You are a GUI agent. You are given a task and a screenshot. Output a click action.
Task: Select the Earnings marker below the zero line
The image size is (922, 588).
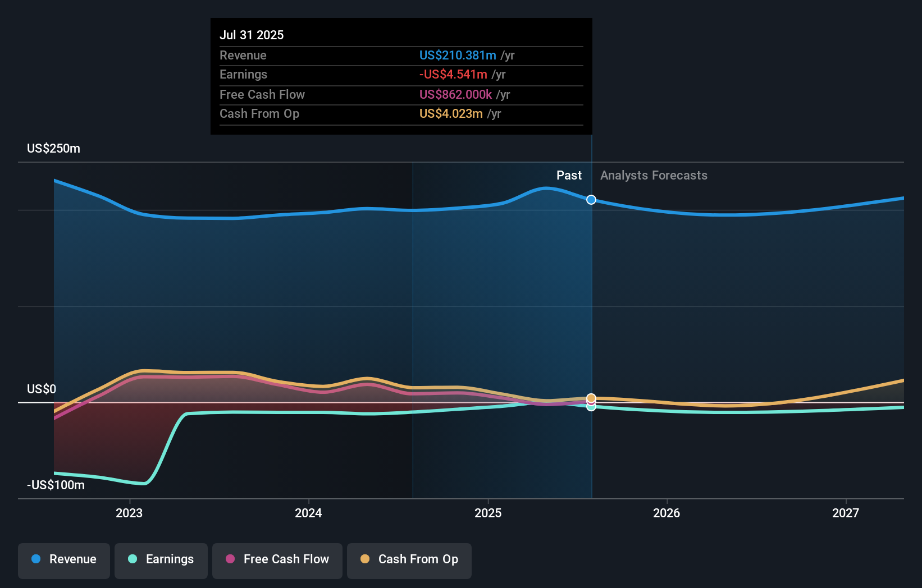pyautogui.click(x=591, y=407)
